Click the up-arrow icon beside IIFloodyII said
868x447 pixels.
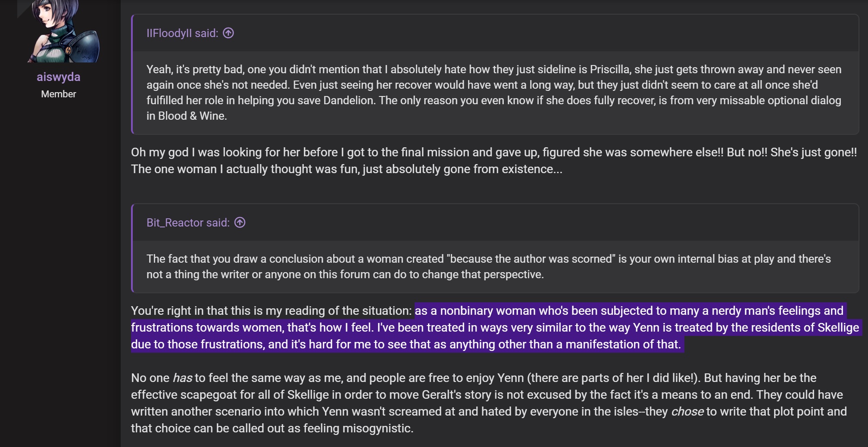click(228, 33)
